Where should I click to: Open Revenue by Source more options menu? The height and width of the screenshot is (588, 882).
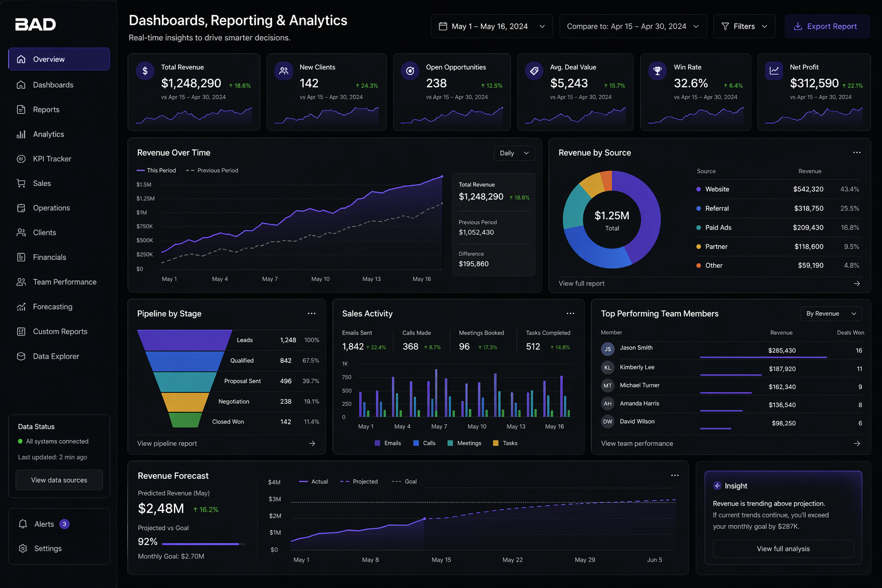pyautogui.click(x=857, y=153)
